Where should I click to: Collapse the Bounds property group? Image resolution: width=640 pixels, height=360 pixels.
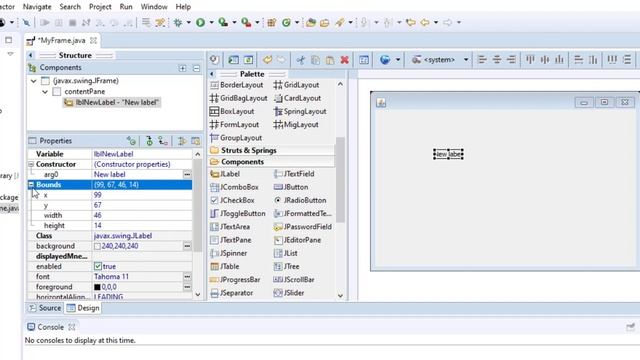click(31, 184)
